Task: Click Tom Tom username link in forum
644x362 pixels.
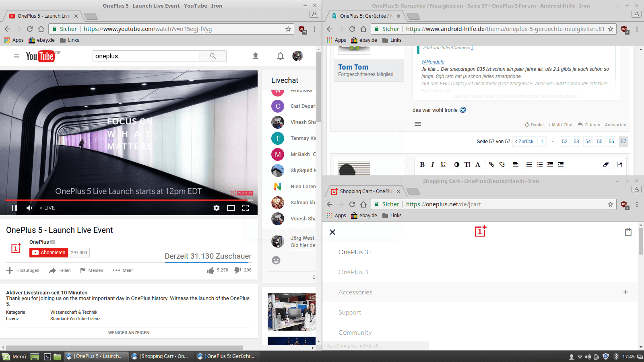Action: coord(353,67)
